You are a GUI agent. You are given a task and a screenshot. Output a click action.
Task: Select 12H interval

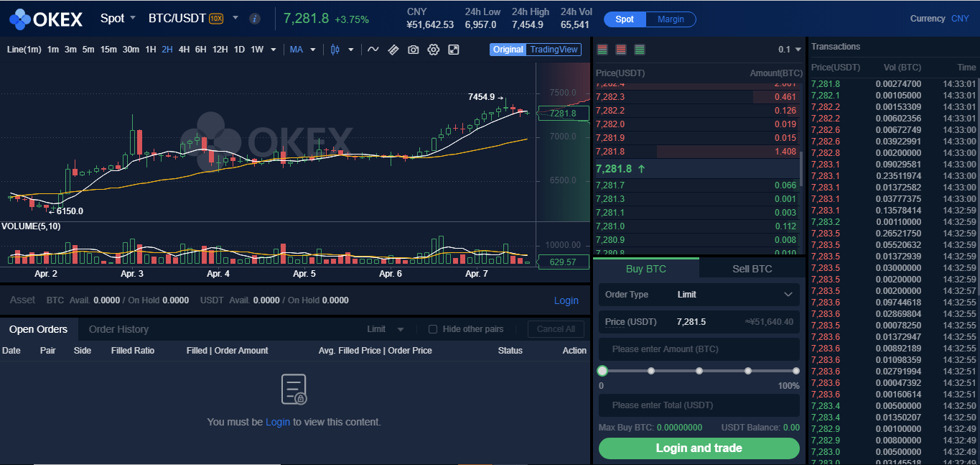(x=220, y=50)
